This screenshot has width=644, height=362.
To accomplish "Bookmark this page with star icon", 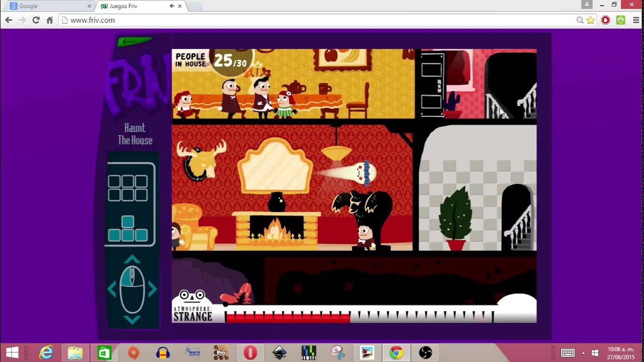I will (591, 20).
